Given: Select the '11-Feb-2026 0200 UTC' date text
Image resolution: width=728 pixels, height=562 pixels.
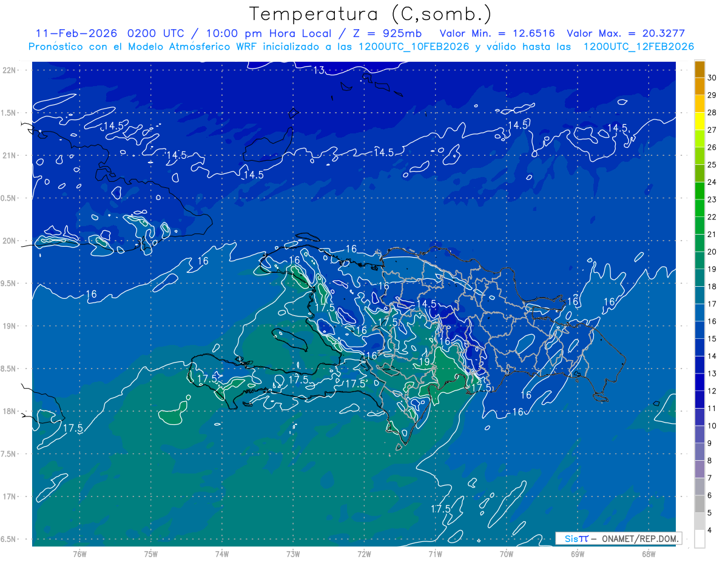Looking at the screenshot, I should click(110, 33).
